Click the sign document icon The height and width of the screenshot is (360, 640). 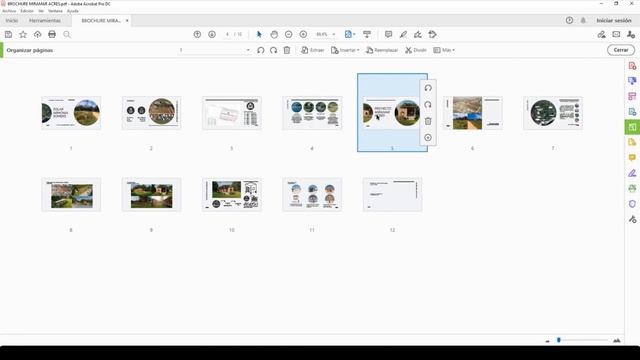point(418,35)
